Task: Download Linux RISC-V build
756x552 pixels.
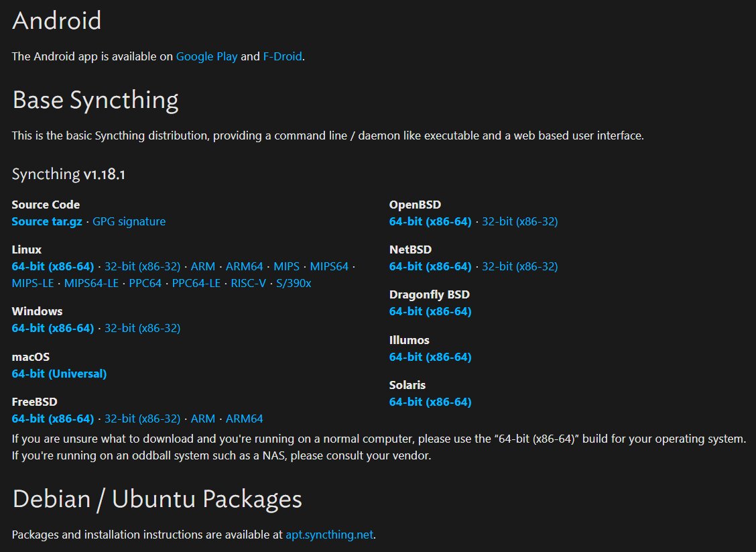Action: click(x=248, y=283)
